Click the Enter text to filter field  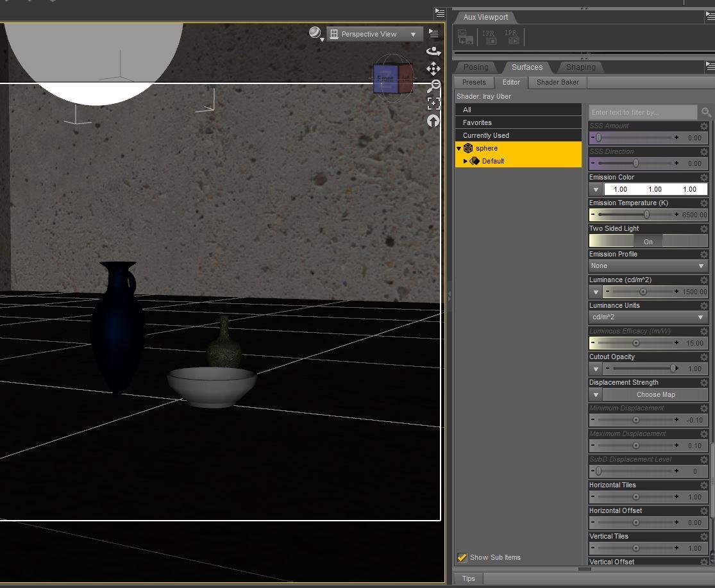click(643, 112)
